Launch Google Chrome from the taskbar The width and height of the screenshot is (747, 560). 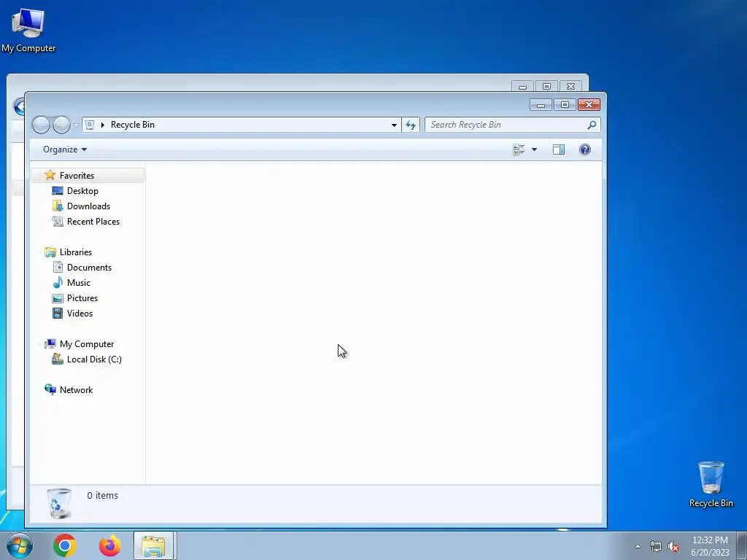pyautogui.click(x=65, y=545)
